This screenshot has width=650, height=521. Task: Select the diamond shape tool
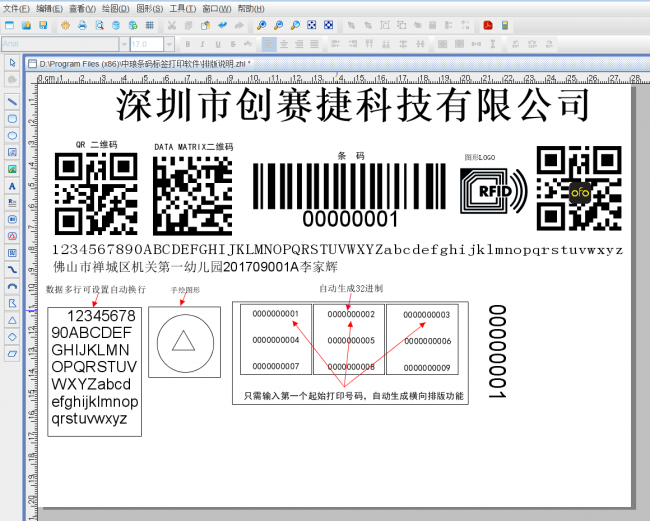click(x=12, y=337)
